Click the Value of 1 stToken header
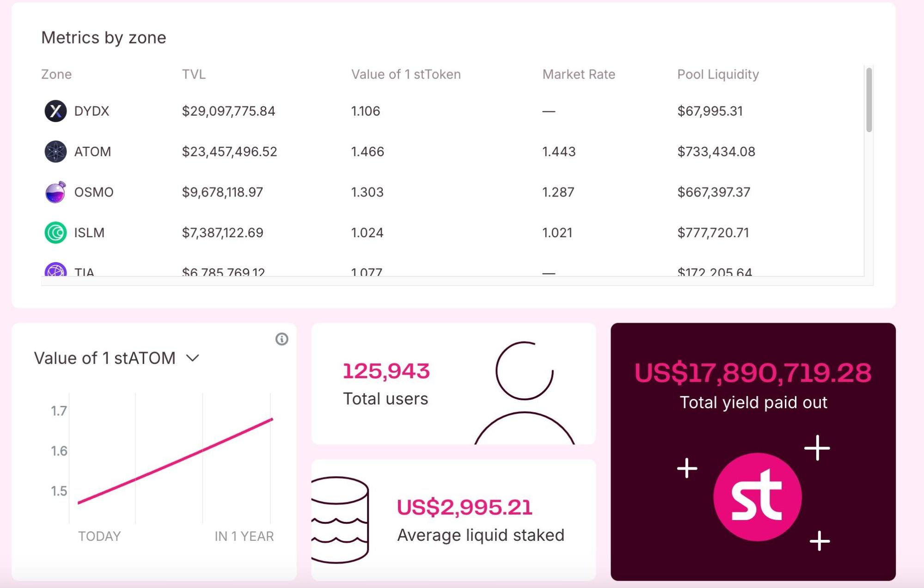Viewport: 924px width, 588px height. (x=406, y=74)
